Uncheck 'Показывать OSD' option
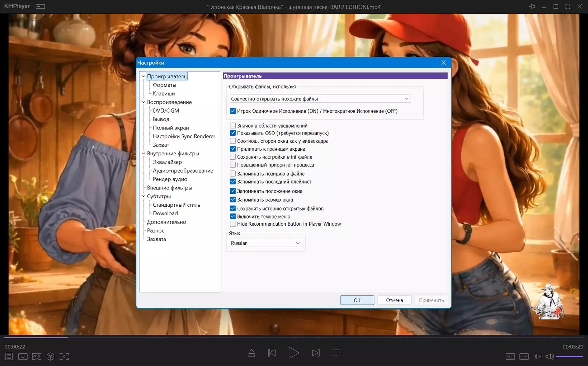 tap(233, 133)
